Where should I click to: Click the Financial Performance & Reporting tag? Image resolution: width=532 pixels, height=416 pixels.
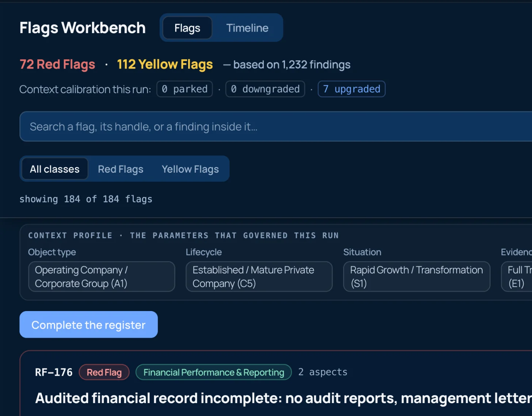point(214,372)
